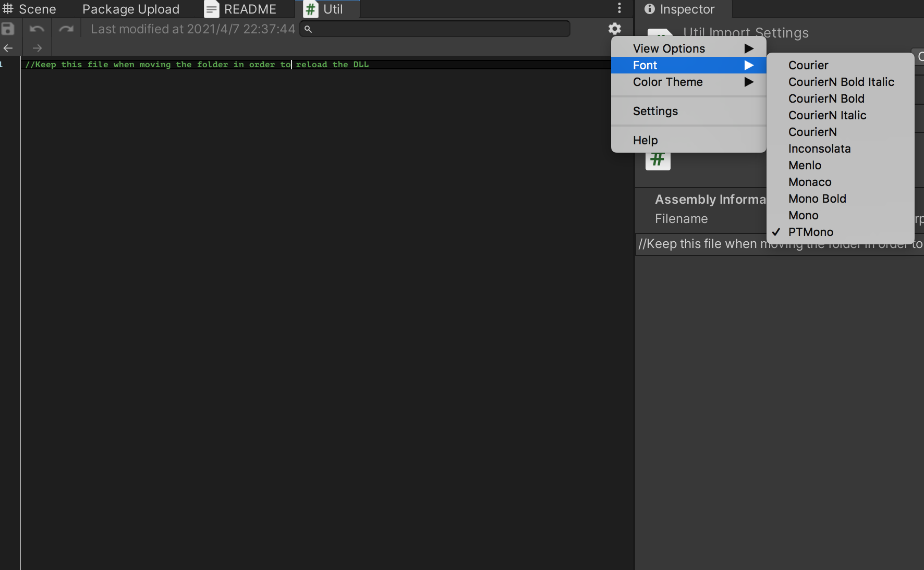
Task: Keep PTMono as the checked font
Action: point(810,232)
